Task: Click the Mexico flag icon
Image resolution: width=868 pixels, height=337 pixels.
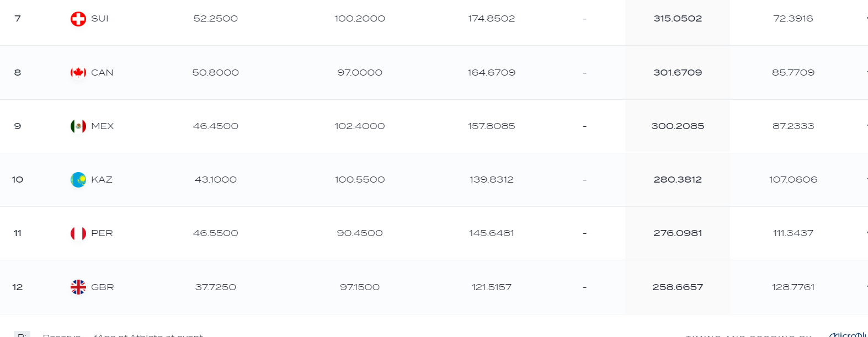Action: (78, 126)
